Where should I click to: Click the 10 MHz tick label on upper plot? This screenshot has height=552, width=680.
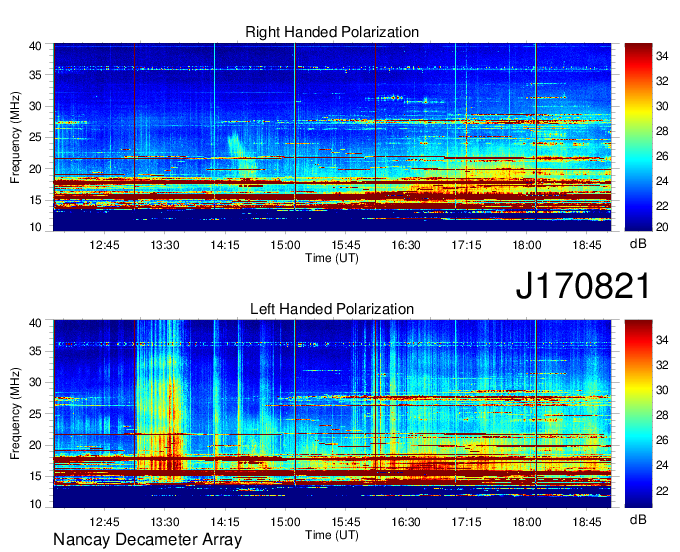pyautogui.click(x=35, y=227)
